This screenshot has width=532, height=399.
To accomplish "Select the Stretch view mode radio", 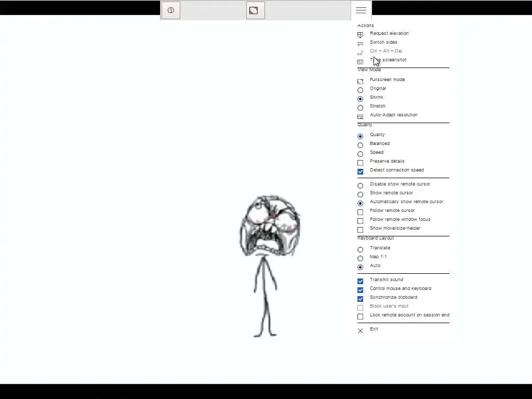I will [x=361, y=108].
